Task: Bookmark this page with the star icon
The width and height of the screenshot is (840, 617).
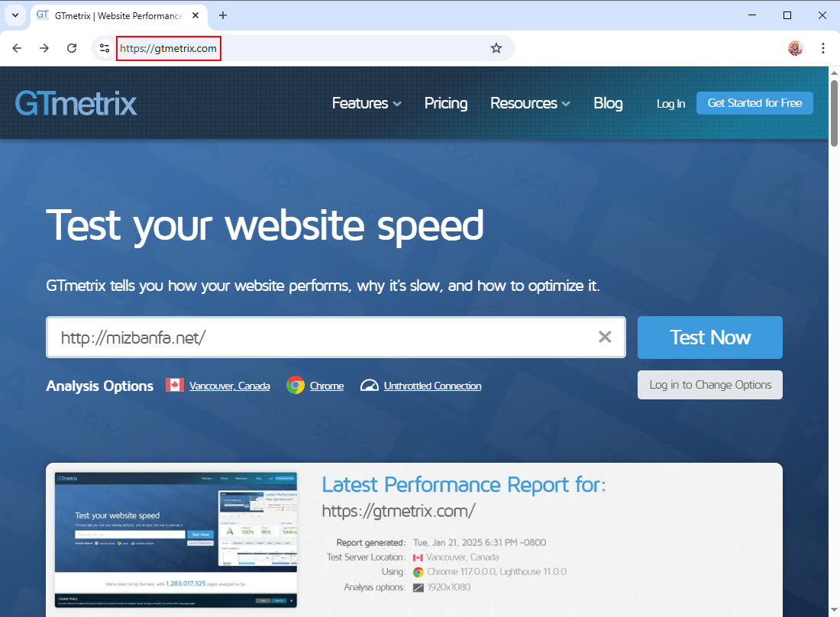Action: (496, 48)
